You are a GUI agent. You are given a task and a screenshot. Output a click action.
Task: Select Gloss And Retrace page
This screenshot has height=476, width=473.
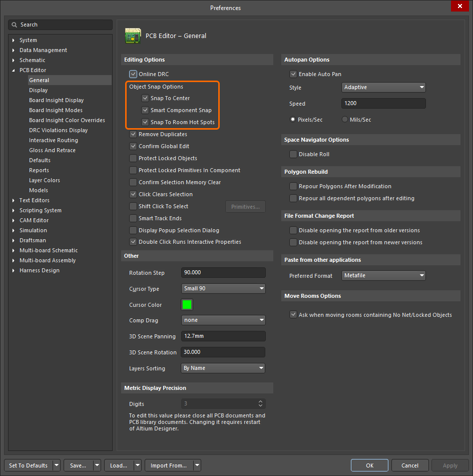coord(52,150)
